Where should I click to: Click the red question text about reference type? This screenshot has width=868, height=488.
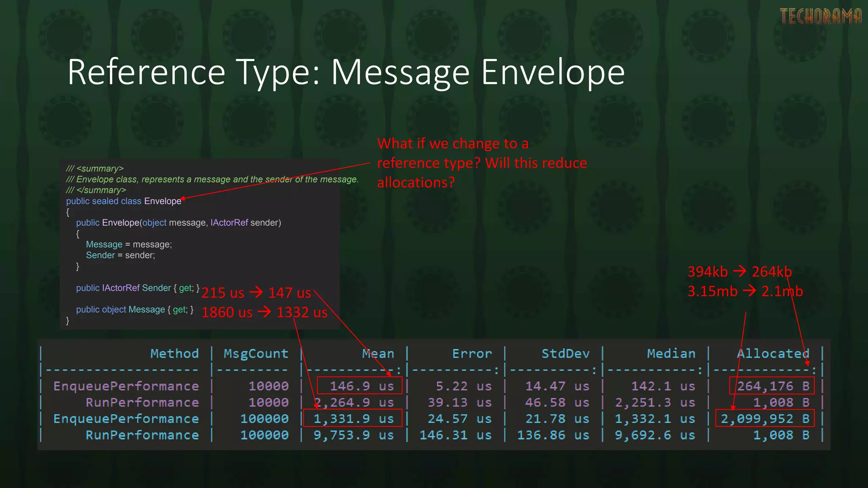482,163
